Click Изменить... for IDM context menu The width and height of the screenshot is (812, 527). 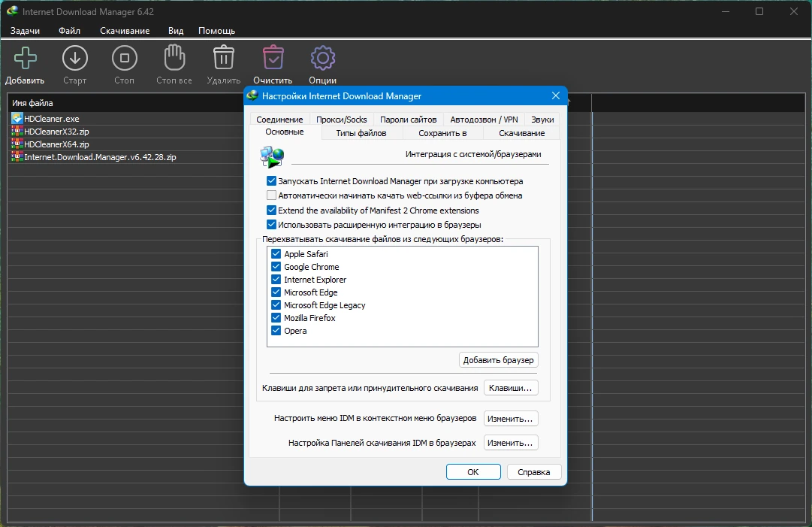pos(511,418)
